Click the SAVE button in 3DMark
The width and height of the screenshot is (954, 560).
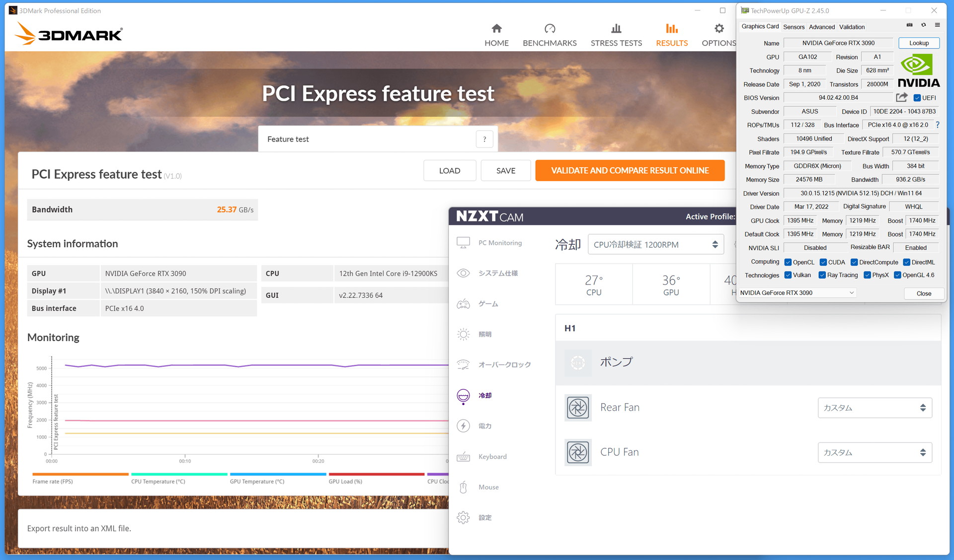coord(505,170)
